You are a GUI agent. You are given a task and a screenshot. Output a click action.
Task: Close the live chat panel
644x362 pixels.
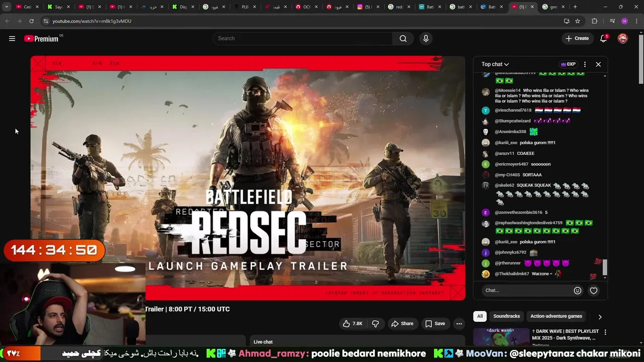(598, 64)
